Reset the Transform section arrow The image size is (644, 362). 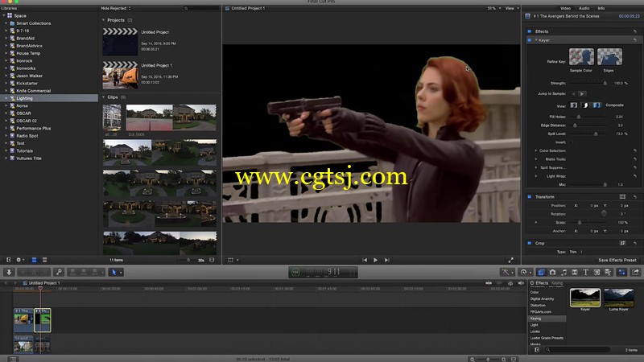[x=635, y=197]
